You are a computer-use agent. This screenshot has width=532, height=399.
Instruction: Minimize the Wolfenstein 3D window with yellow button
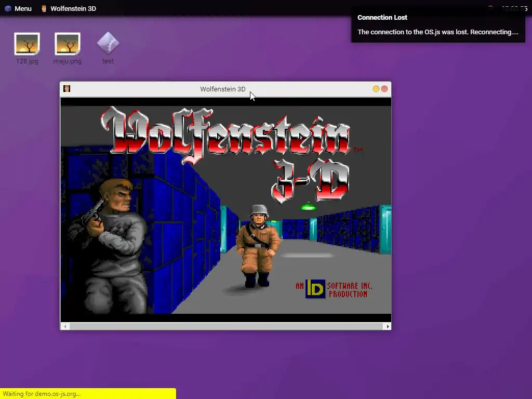click(376, 89)
